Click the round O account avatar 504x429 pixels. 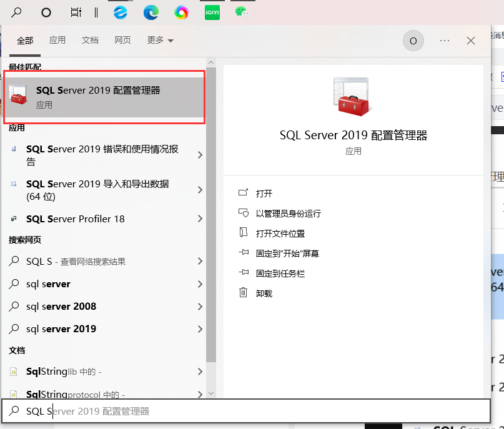point(413,41)
